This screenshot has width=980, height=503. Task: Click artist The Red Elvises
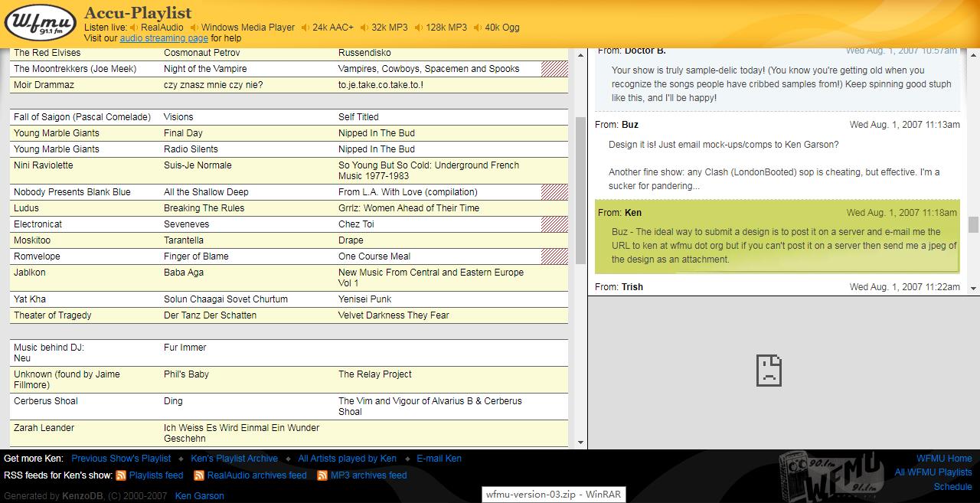pyautogui.click(x=47, y=53)
